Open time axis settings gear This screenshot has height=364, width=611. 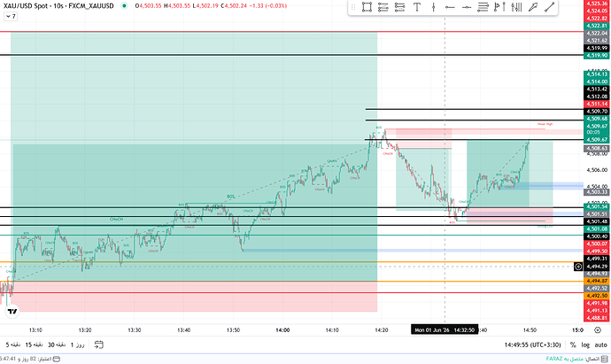tap(598, 330)
